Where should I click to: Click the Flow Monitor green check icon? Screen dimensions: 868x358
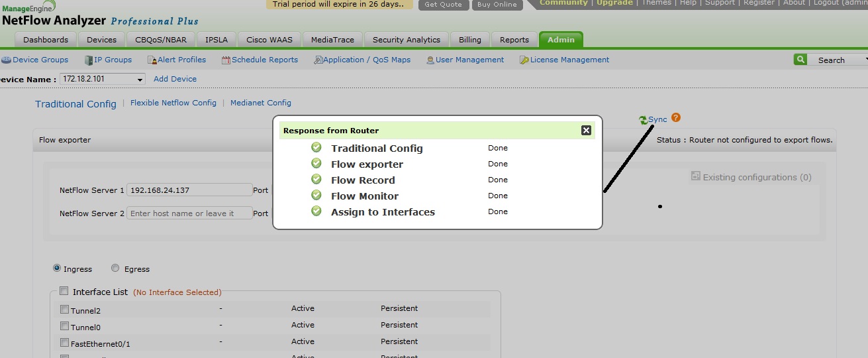[316, 195]
